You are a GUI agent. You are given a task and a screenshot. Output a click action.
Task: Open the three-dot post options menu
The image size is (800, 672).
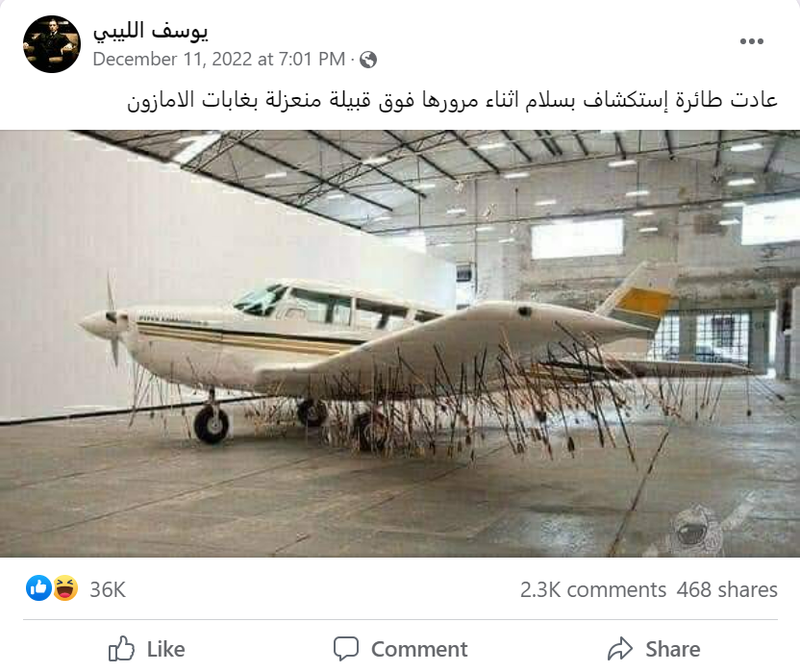752,41
